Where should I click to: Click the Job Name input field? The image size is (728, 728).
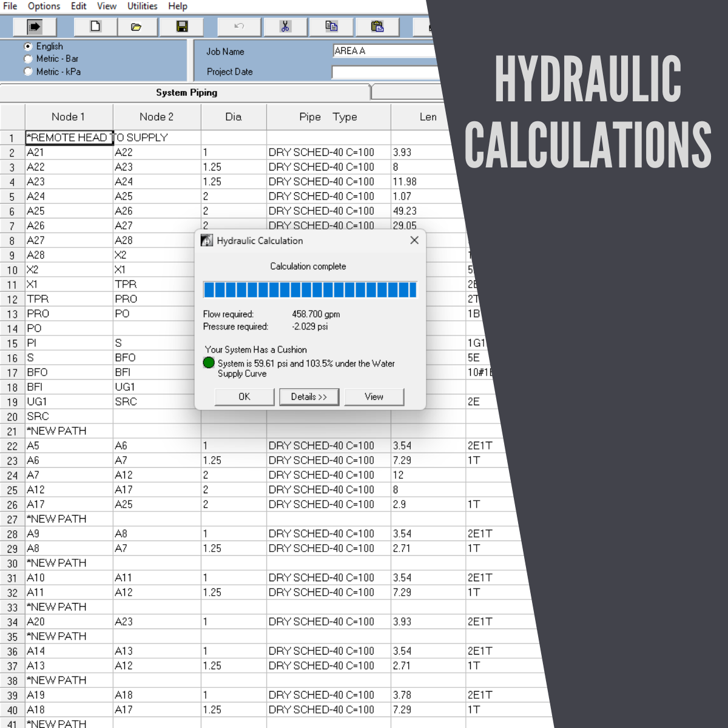[x=385, y=52]
